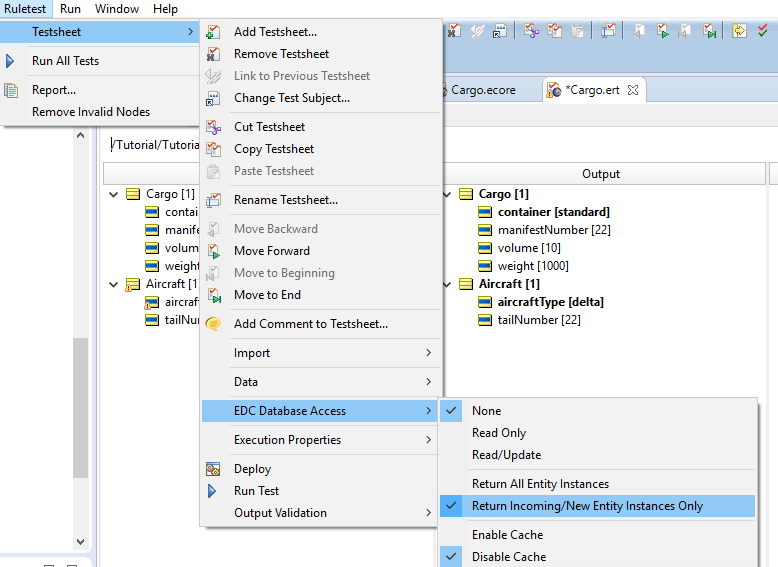The width and height of the screenshot is (778, 567).
Task: Open the Run menu bar item
Action: pos(70,9)
